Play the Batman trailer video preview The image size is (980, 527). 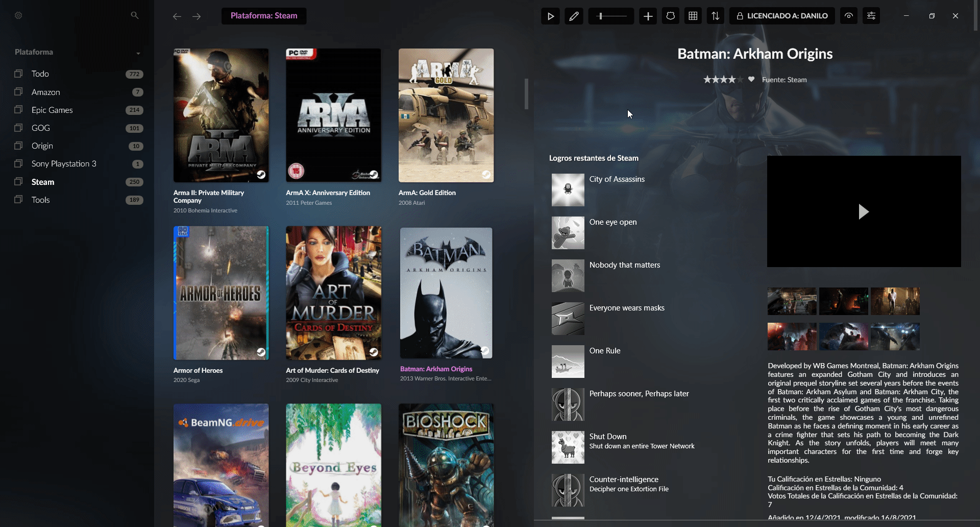[x=863, y=211]
